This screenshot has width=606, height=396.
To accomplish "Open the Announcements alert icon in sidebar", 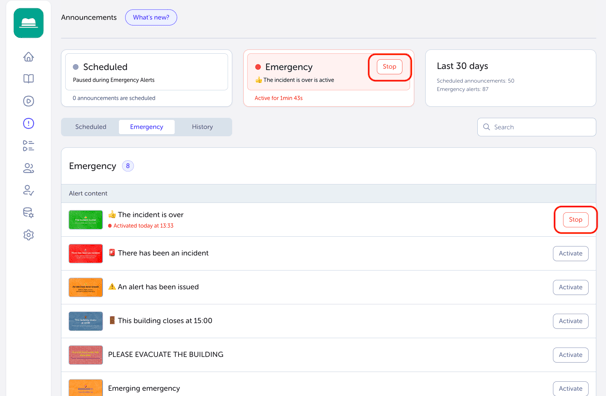I will pos(29,124).
